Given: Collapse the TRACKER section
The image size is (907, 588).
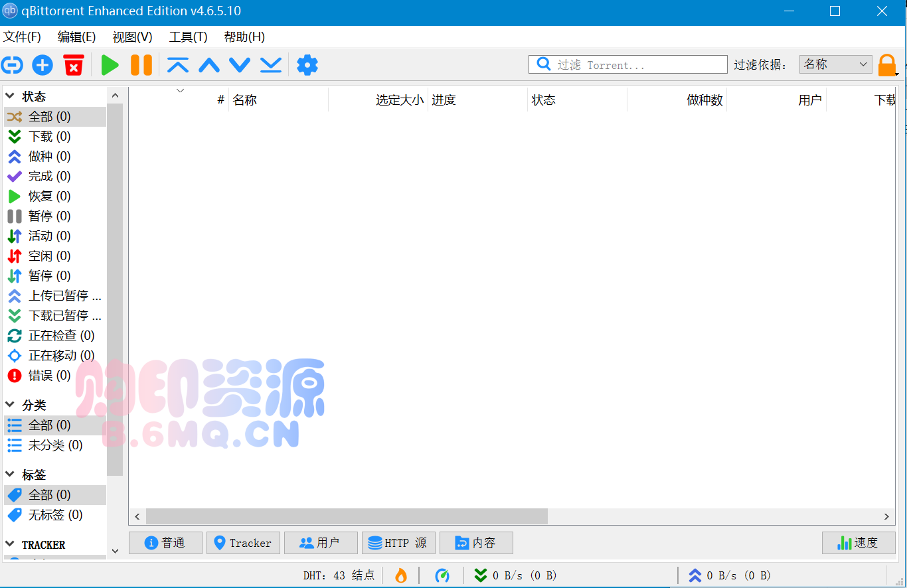Looking at the screenshot, I should (x=9, y=544).
